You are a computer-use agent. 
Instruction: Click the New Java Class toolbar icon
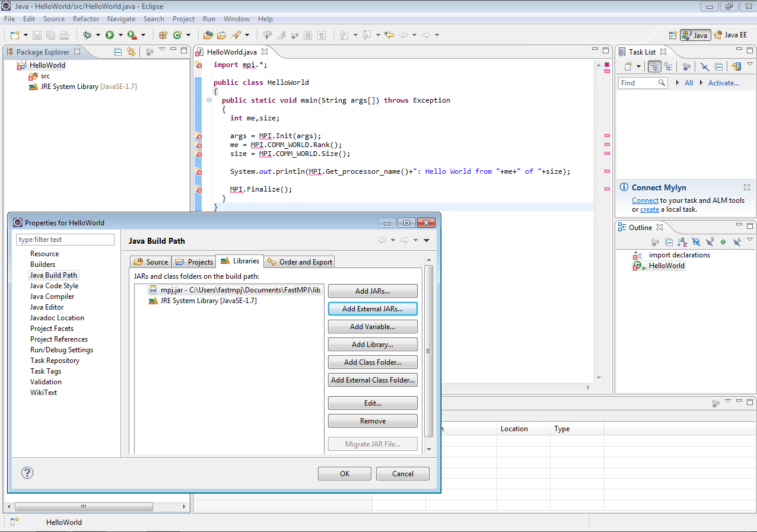(x=177, y=35)
